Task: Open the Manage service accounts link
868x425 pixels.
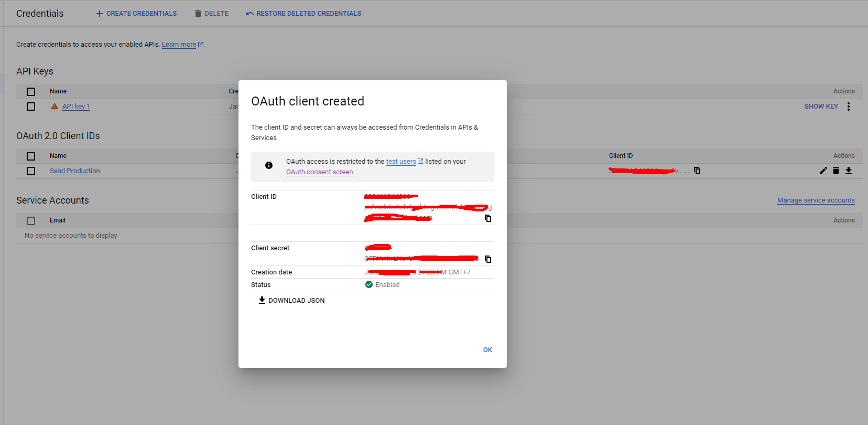Action: [816, 200]
